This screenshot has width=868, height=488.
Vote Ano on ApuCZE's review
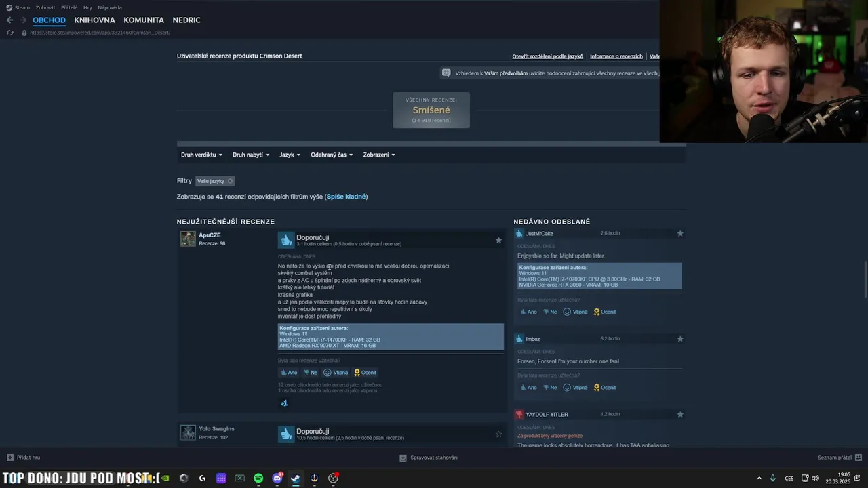pos(289,372)
